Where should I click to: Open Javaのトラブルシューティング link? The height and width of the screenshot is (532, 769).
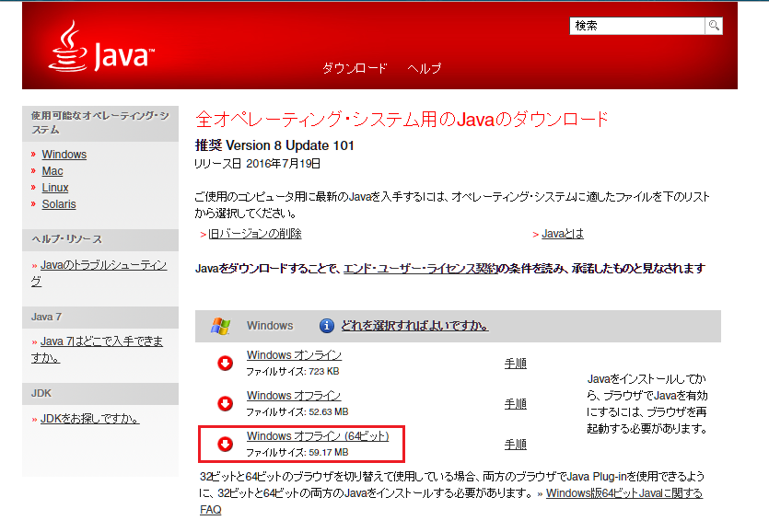tap(99, 273)
